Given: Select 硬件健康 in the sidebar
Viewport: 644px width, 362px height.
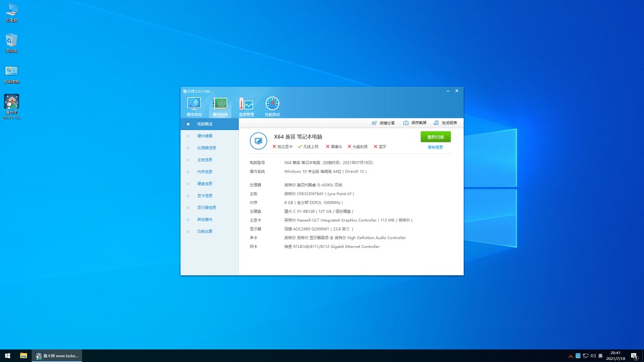Looking at the screenshot, I should click(205, 136).
